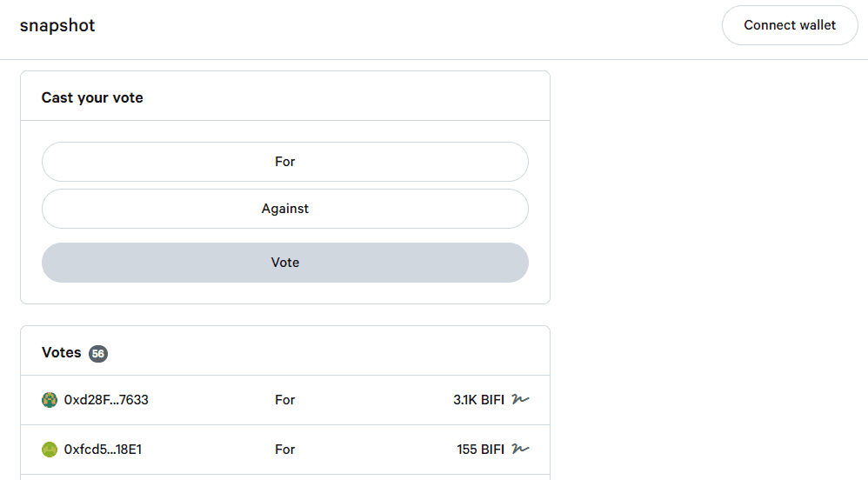The image size is (868, 480).
Task: Click the Connect wallet button
Action: [790, 25]
